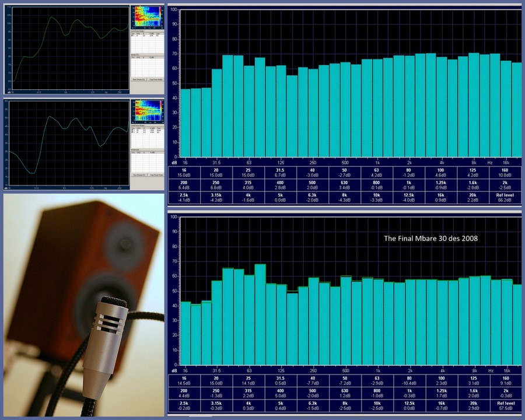Select the '250 -1.3dB' band cell
Viewport: 525px width, 420px height.
(216, 393)
